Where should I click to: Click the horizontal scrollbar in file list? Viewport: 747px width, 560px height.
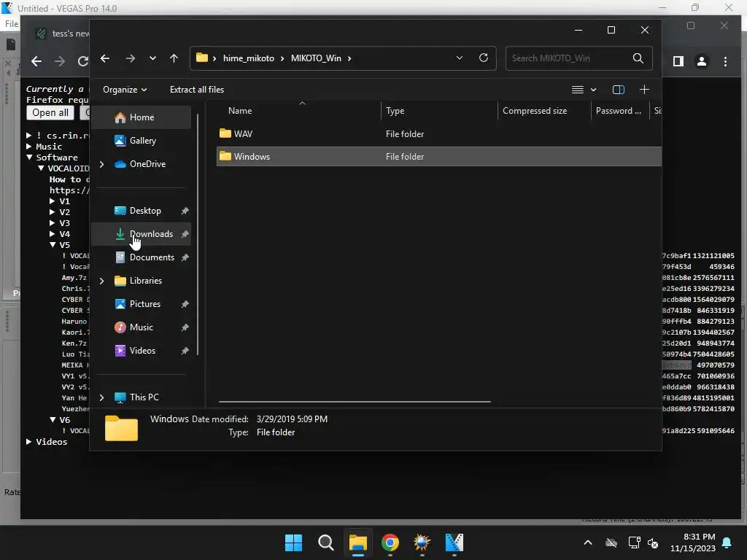pos(355,402)
